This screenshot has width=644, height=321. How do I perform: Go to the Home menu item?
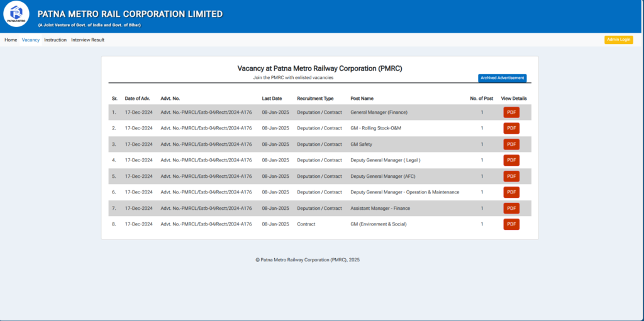(11, 40)
